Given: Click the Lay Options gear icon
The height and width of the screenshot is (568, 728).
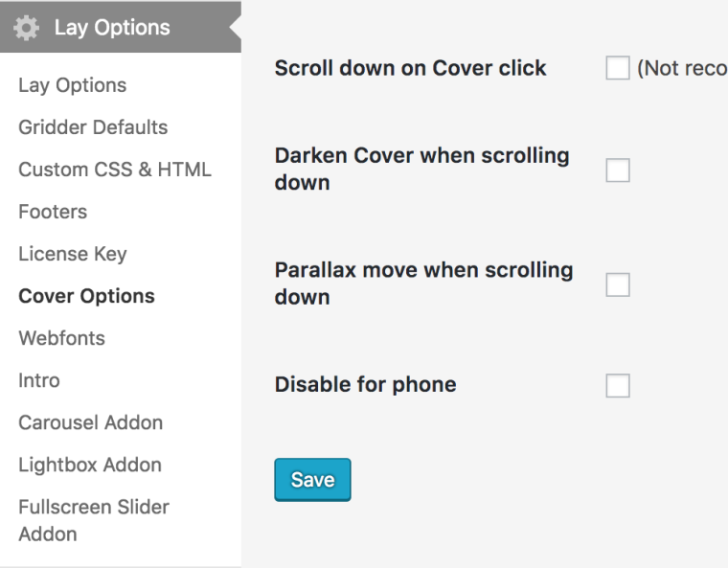Looking at the screenshot, I should point(28,28).
